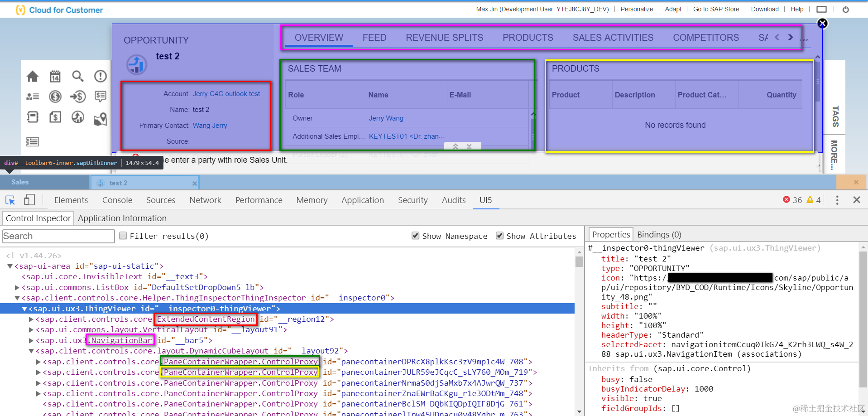Collapse the sap-ui-area sap-ui-static node
The height and width of the screenshot is (416, 868).
(x=10, y=266)
